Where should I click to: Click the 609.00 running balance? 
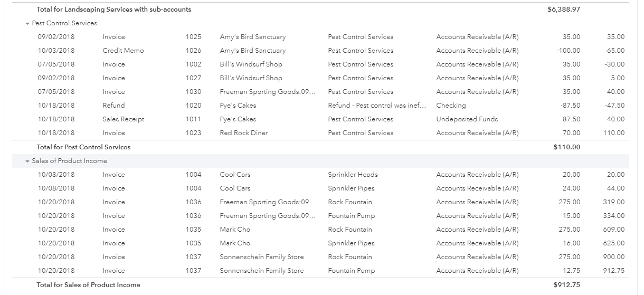(614, 230)
